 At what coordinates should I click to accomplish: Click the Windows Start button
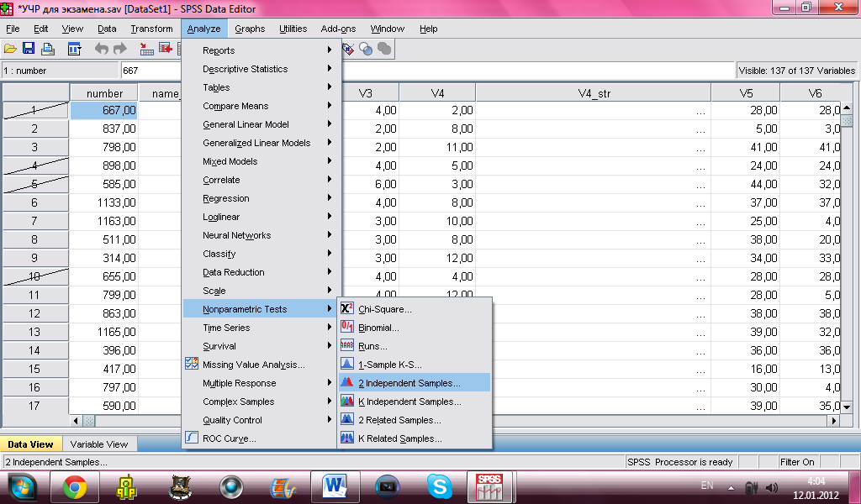pos(22,487)
